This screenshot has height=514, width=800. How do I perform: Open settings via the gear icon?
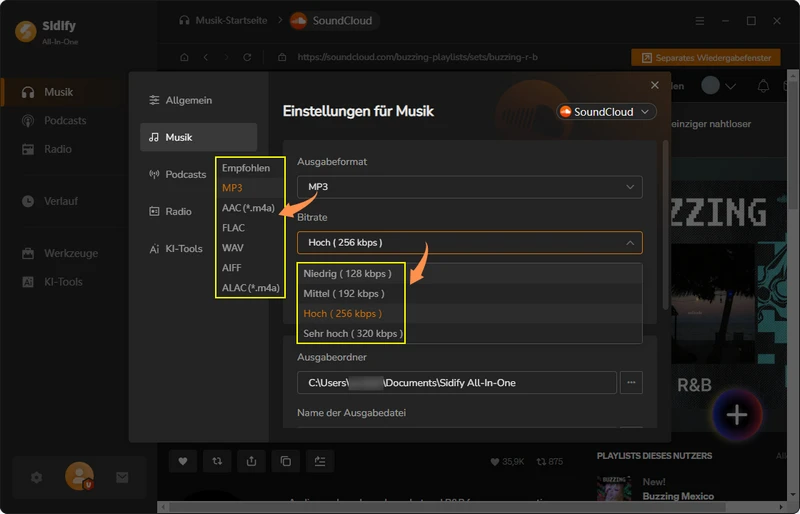pyautogui.click(x=36, y=478)
